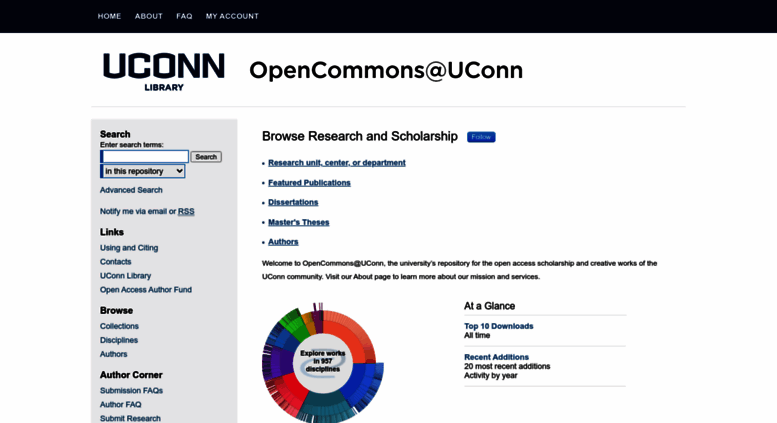Screen dimensions: 777x423
Task: Open Featured Publications link
Action: (x=309, y=183)
